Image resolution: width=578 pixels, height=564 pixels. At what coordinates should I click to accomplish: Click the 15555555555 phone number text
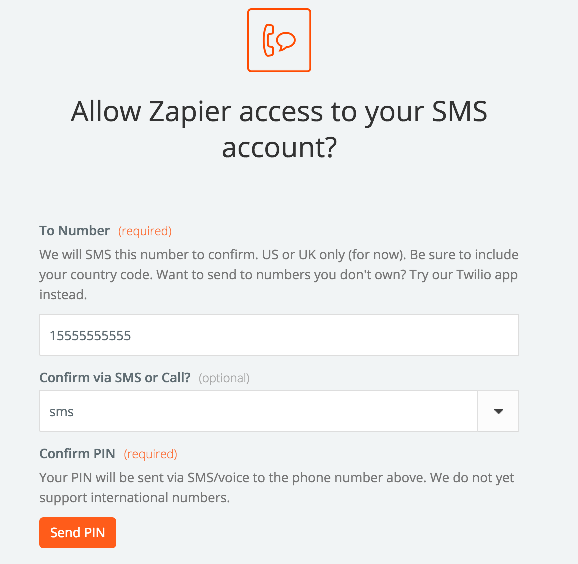pyautogui.click(x=90, y=336)
